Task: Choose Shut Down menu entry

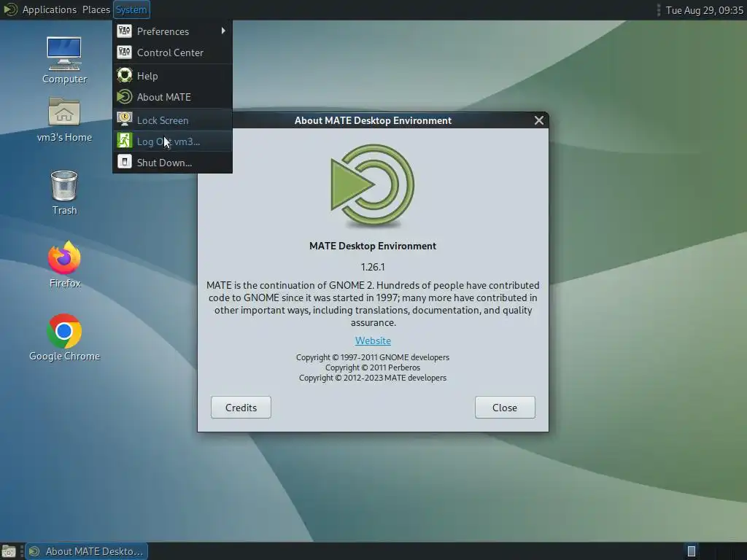Action: click(172, 162)
